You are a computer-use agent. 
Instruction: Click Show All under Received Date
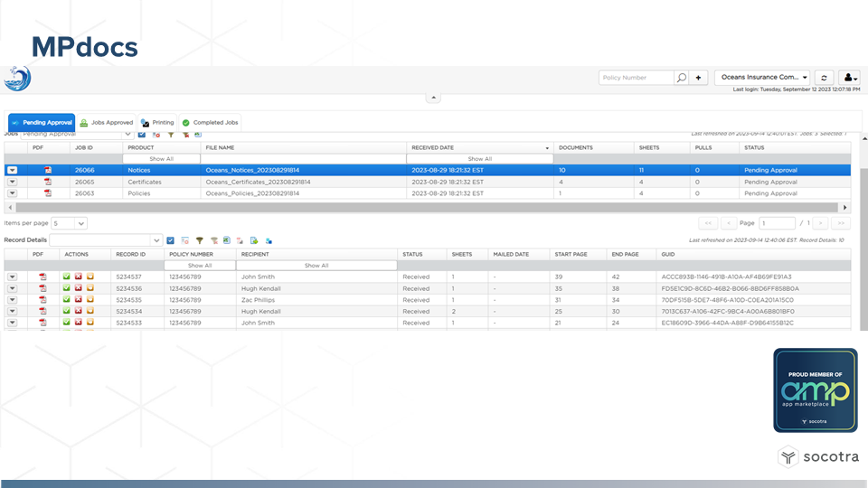tap(480, 159)
